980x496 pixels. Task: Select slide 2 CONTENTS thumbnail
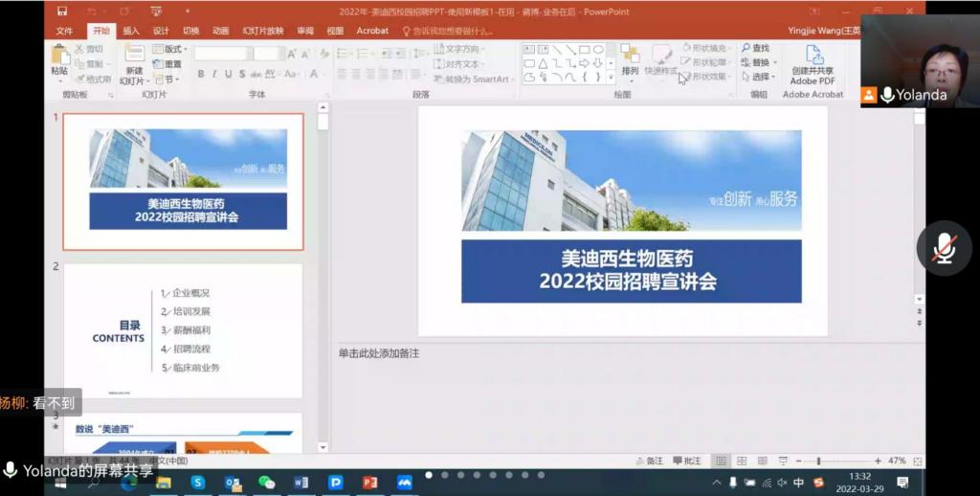[x=183, y=330]
